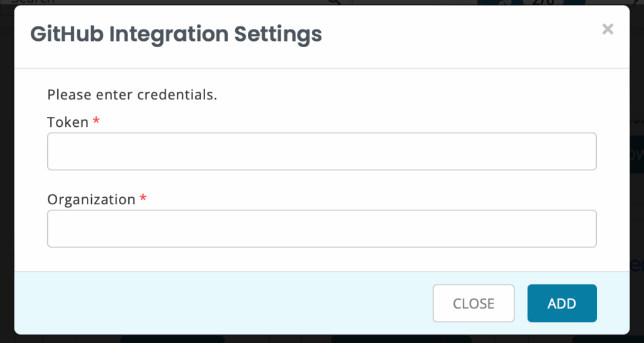
Task: Click the 'Please enter credentials.' text
Action: pyautogui.click(x=132, y=95)
